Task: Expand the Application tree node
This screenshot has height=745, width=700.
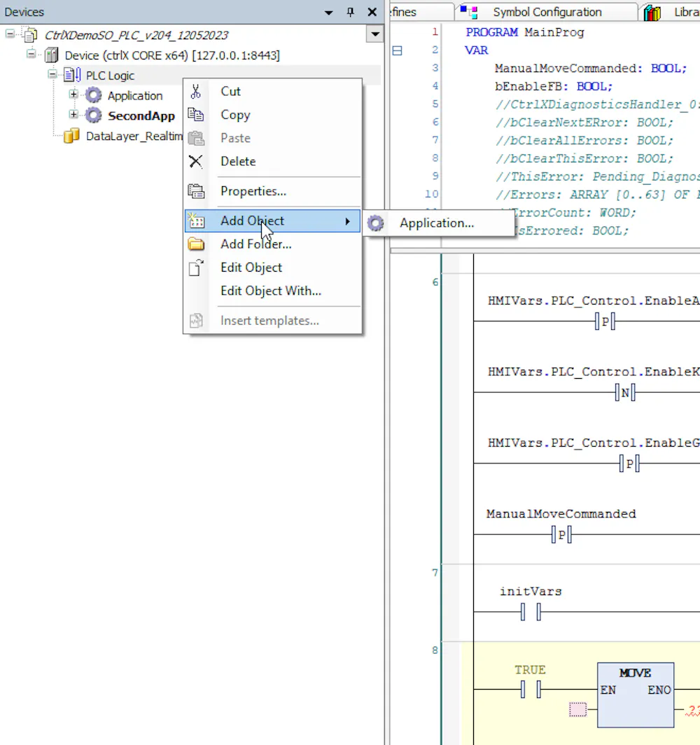Action: 73,94
